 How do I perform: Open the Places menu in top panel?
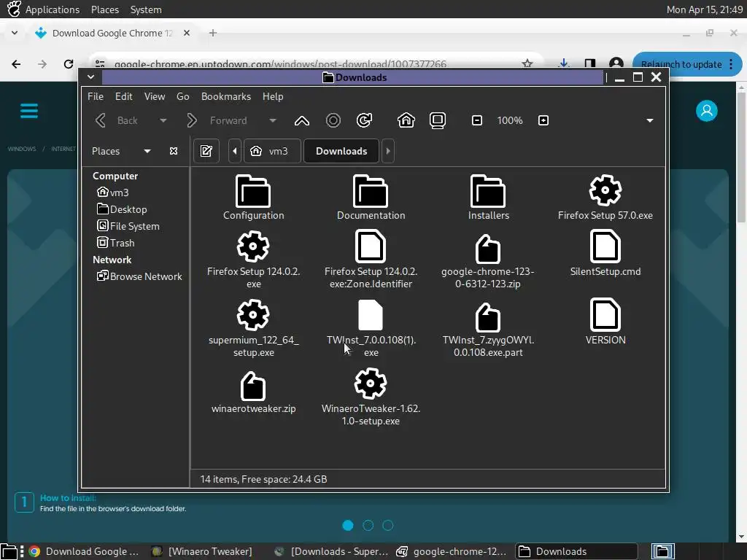[105, 9]
